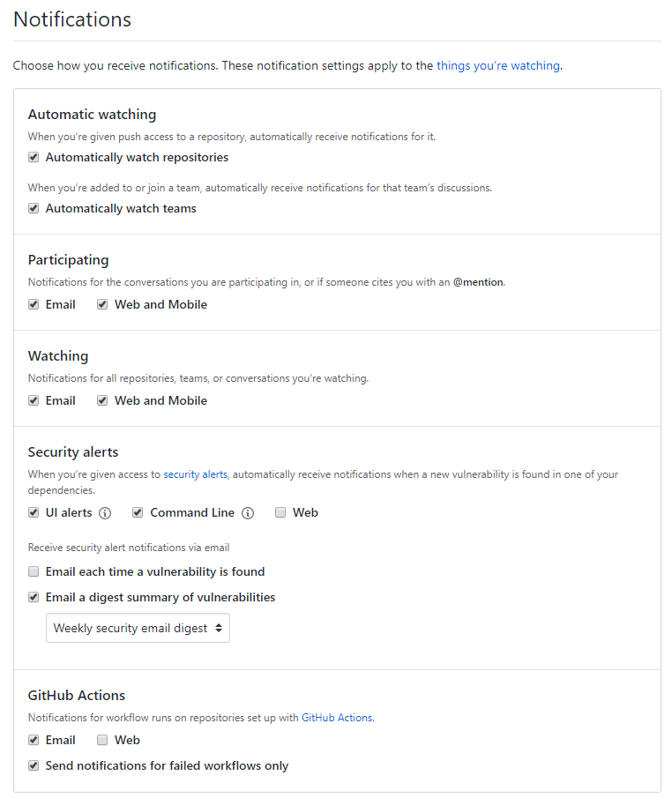Click info icon beside Command Line
The height and width of the screenshot is (798, 672).
click(x=248, y=513)
